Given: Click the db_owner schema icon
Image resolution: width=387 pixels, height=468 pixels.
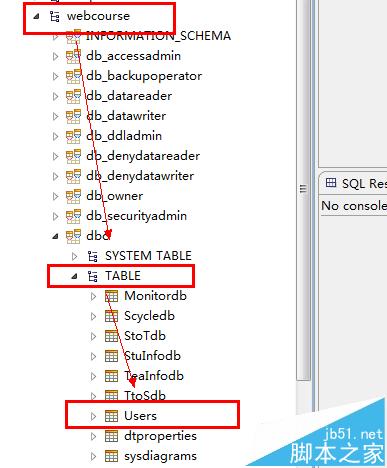Looking at the screenshot, I should click(x=73, y=196).
